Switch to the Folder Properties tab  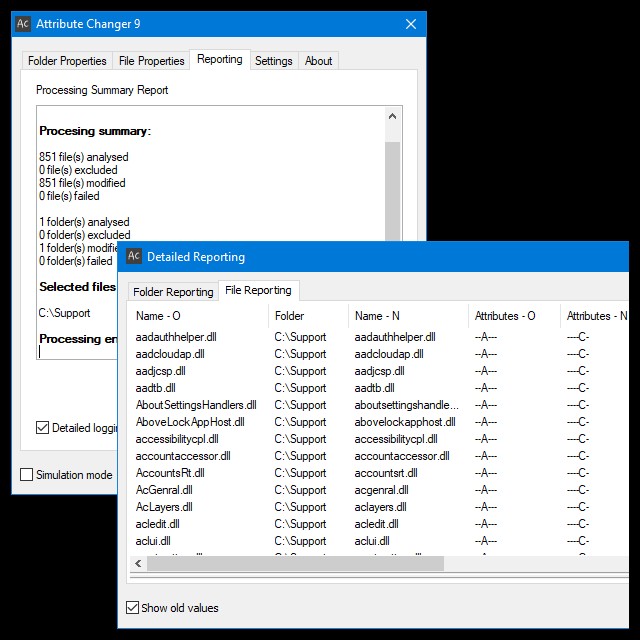point(67,61)
